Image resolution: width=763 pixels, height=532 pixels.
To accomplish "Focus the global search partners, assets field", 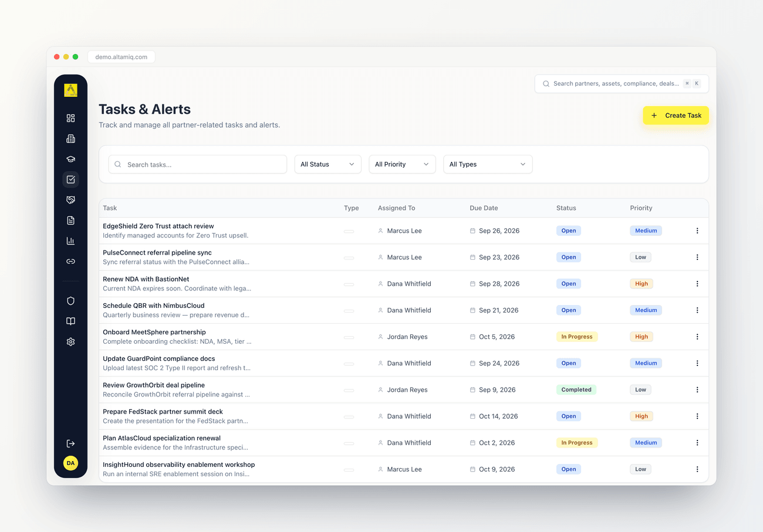I will coord(622,83).
